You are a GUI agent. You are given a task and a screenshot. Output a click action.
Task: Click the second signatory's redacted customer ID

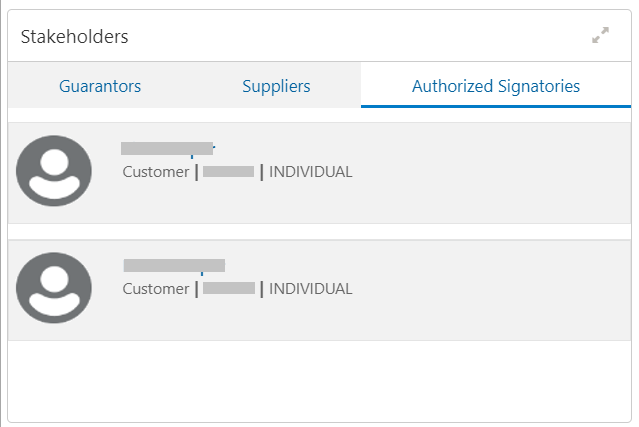click(x=229, y=288)
